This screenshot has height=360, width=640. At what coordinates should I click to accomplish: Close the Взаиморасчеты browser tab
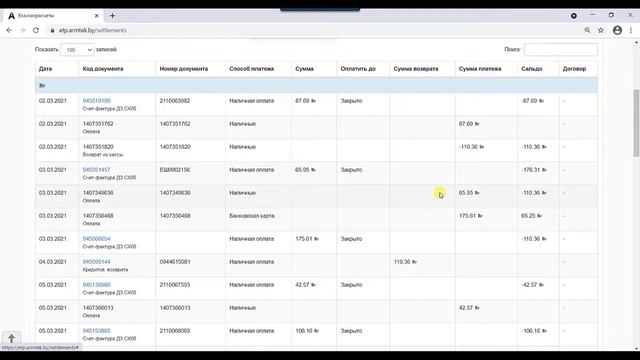[97, 16]
